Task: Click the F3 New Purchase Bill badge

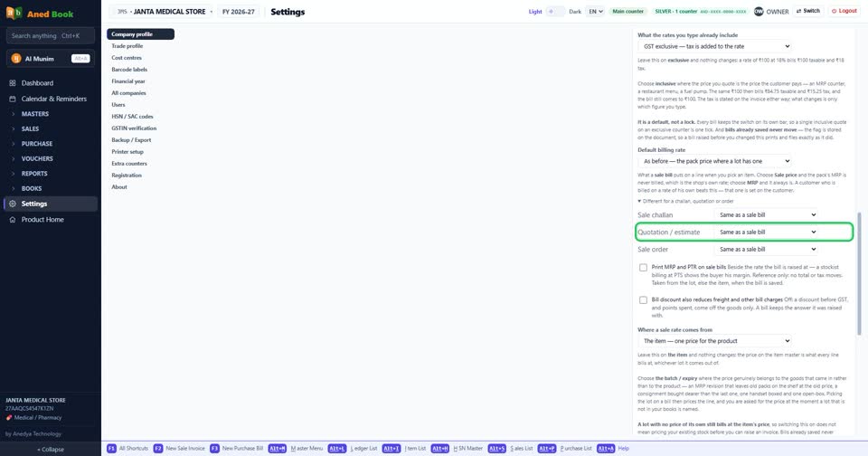Action: click(214, 448)
